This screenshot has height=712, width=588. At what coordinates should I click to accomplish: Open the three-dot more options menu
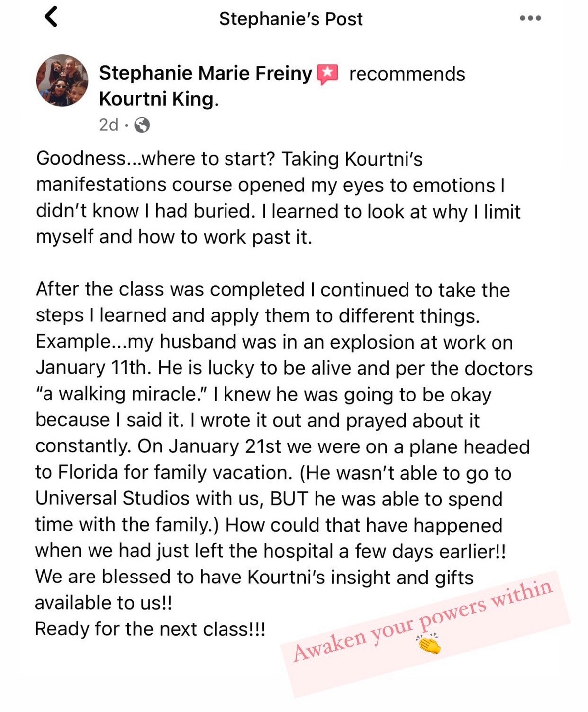coord(530,18)
